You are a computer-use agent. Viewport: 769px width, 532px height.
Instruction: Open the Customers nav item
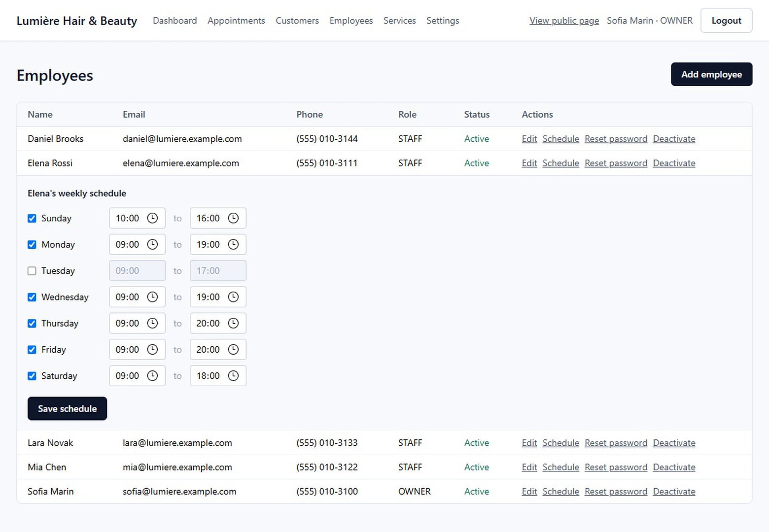pyautogui.click(x=297, y=21)
